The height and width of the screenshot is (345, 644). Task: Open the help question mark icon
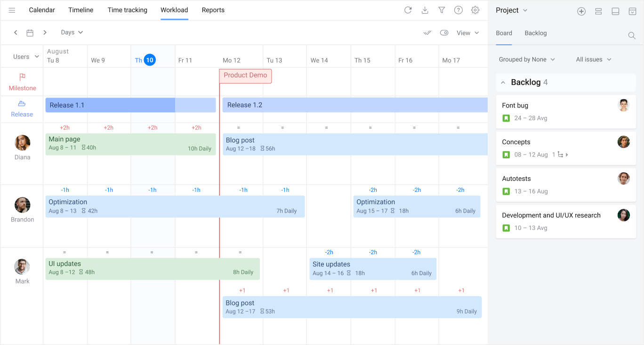(x=458, y=10)
